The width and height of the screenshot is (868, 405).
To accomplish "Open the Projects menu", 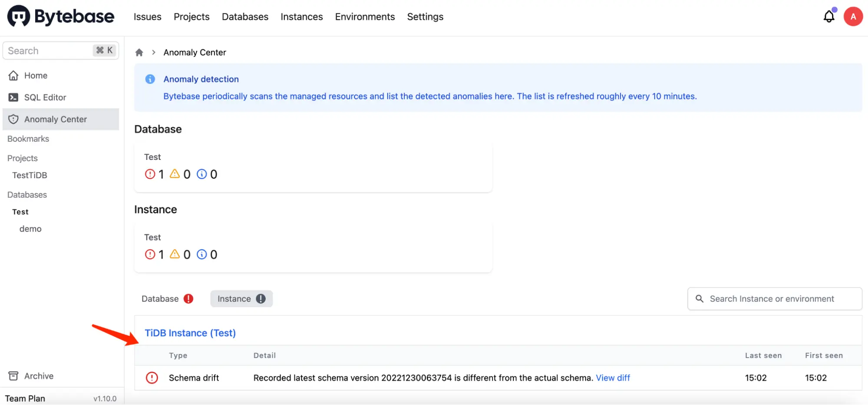I will click(x=191, y=17).
